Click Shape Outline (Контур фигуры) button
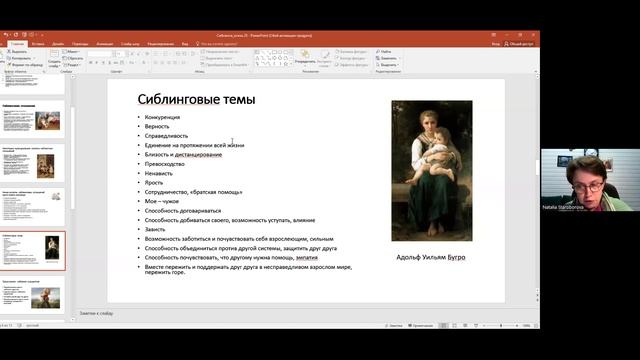 [x=351, y=58]
